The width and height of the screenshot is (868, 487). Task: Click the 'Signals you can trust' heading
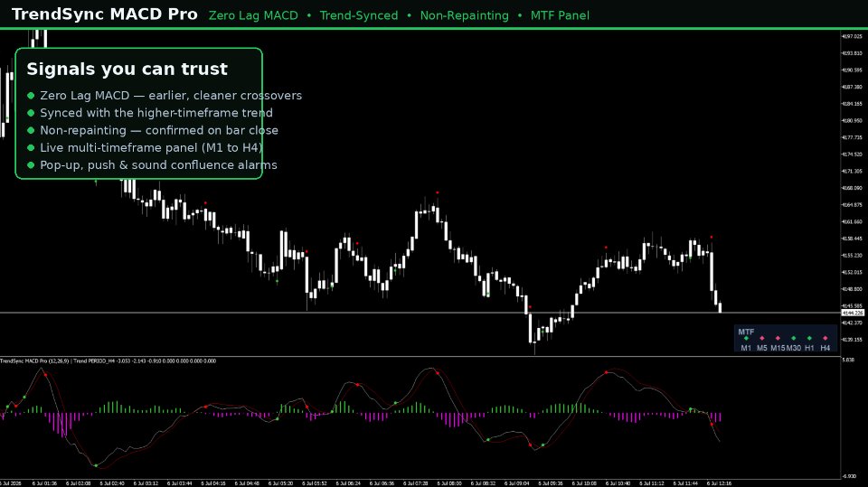(127, 69)
